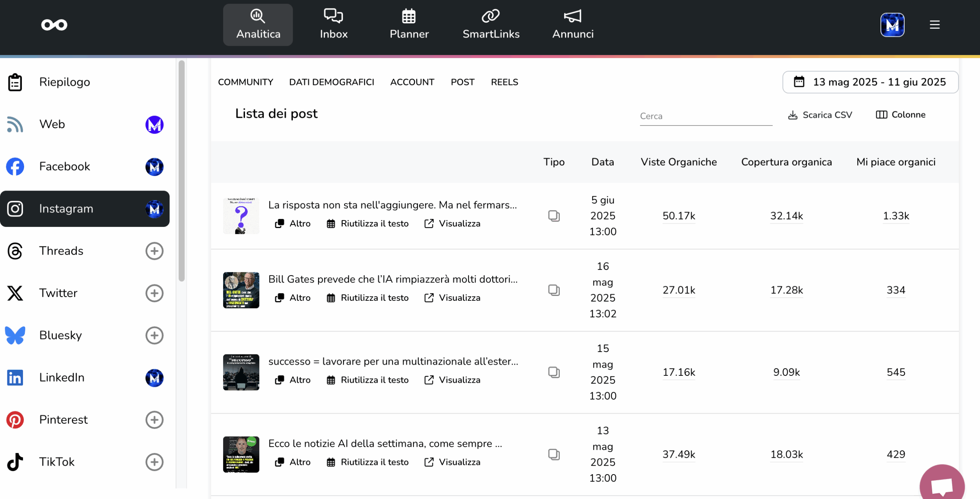Add a Pinterest account with plus icon
The image size is (980, 499).
click(154, 420)
